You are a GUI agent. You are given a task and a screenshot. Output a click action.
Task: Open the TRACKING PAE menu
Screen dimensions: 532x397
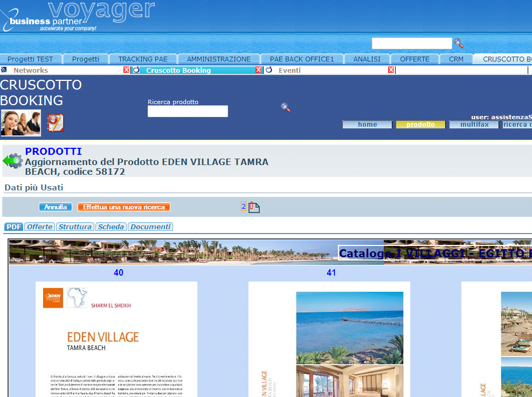coord(143,59)
